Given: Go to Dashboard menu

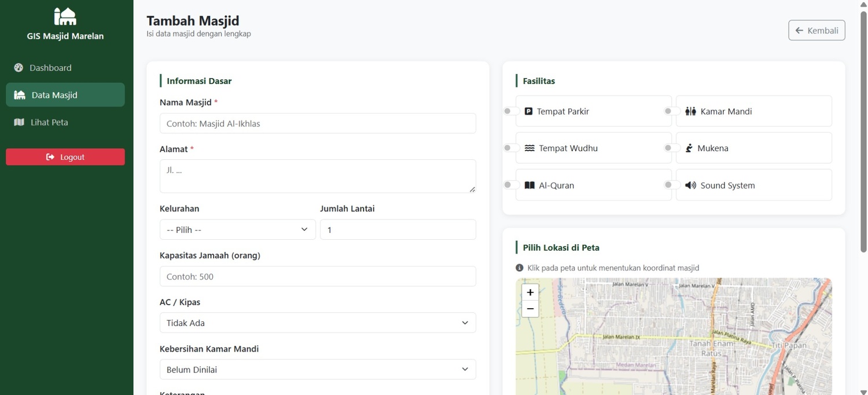Looking at the screenshot, I should 65,68.
